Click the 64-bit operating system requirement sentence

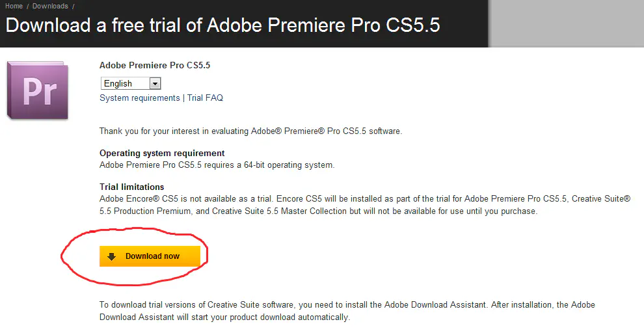[x=217, y=165]
